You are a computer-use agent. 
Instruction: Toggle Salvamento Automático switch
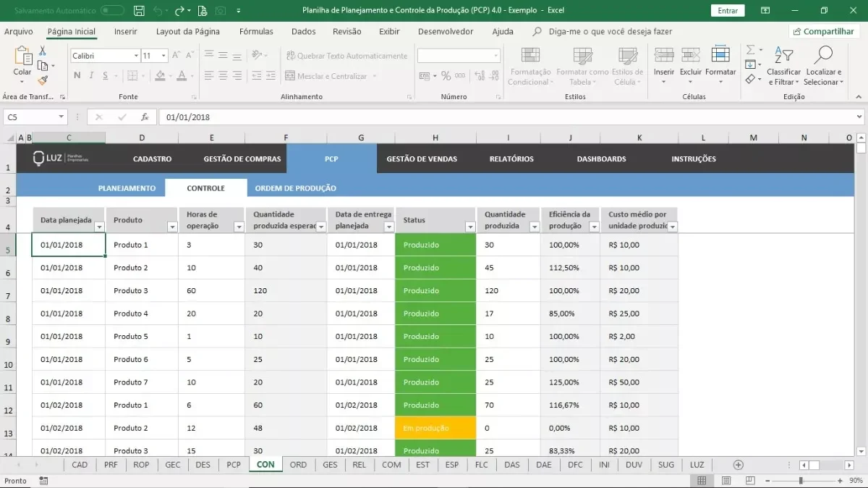point(112,11)
